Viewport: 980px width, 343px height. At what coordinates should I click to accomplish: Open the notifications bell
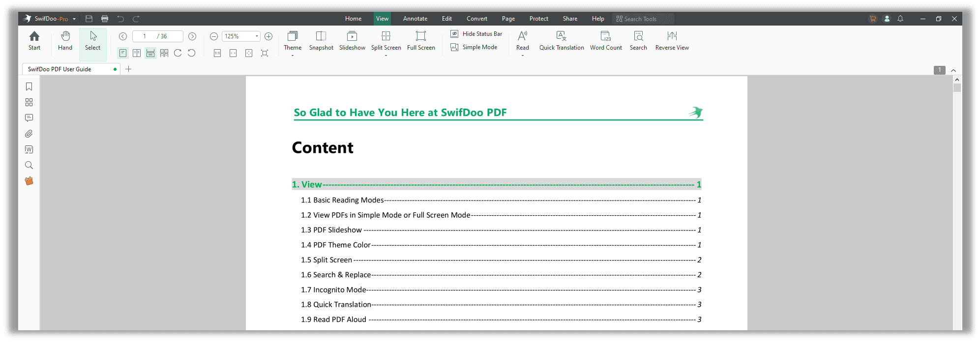point(900,19)
